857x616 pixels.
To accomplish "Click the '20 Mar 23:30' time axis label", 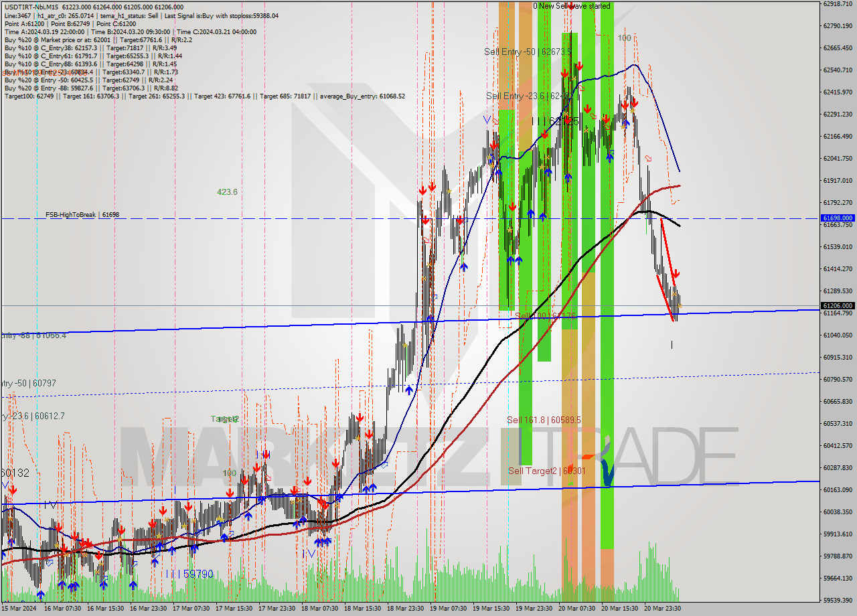I will click(x=662, y=609).
